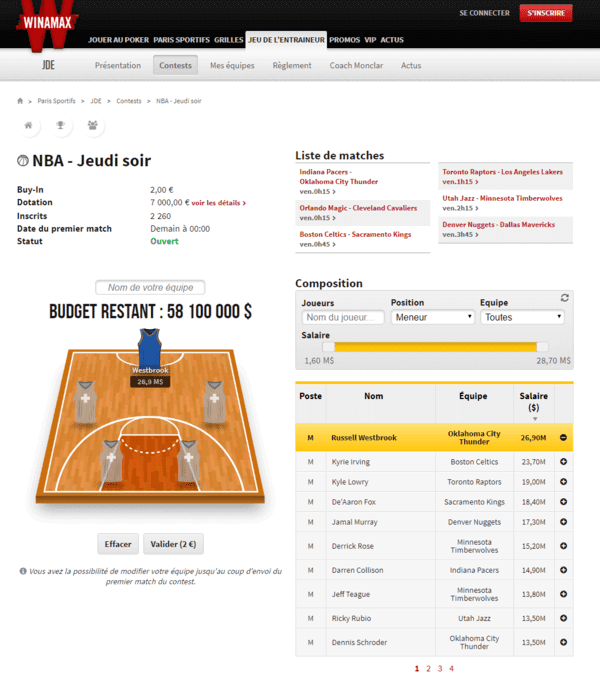Click the minimum salary slider handle

328,347
